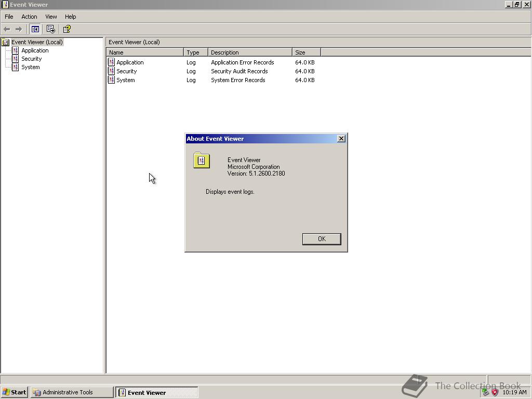Select Application in the console tree

pyautogui.click(x=35, y=50)
